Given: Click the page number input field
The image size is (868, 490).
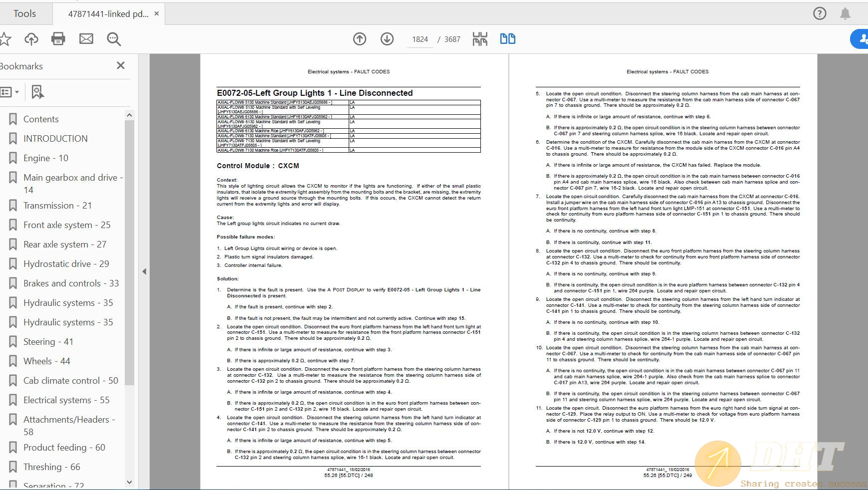Looking at the screenshot, I should pos(420,39).
